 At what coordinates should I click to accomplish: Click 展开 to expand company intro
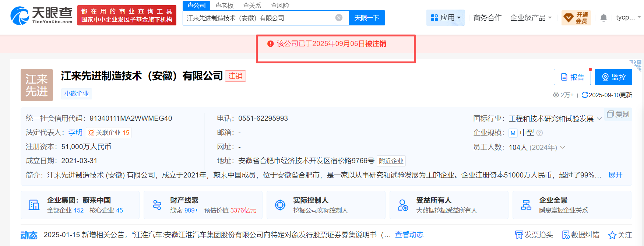tap(615, 175)
